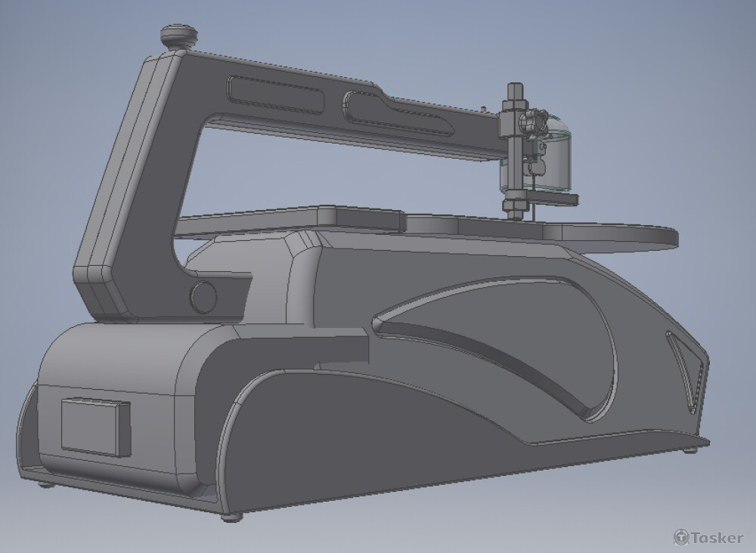Viewport: 756px width, 553px height.
Task: Pick the rectangular switch panel on rear housing
Action: coord(95,427)
